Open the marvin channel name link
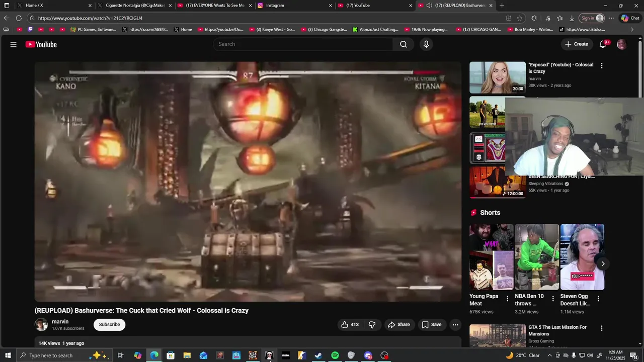The width and height of the screenshot is (644, 362). 60,322
